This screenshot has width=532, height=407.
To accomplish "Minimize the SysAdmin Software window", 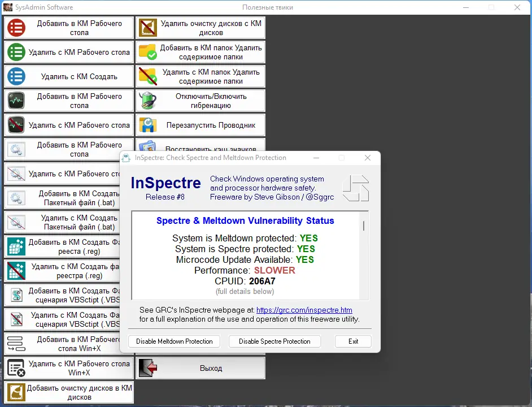I will [x=466, y=7].
